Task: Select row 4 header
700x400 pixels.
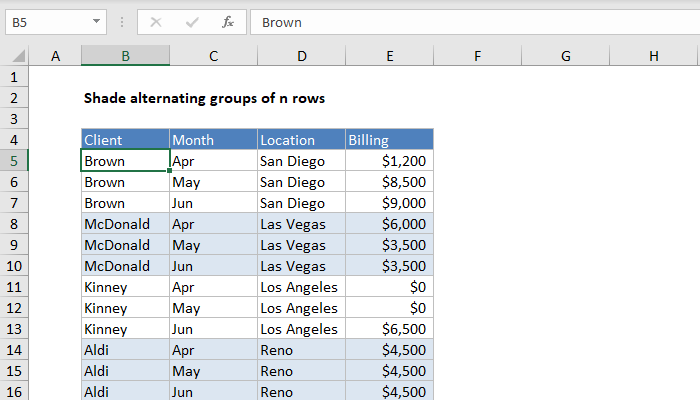Action: click(x=15, y=140)
